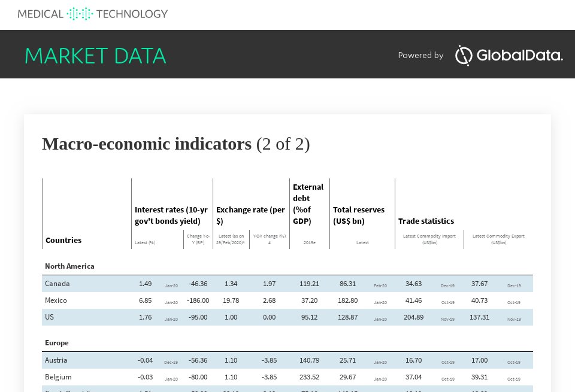This screenshot has height=392, width=575.
Task: Select the North America section label
Action: pyautogui.click(x=69, y=266)
